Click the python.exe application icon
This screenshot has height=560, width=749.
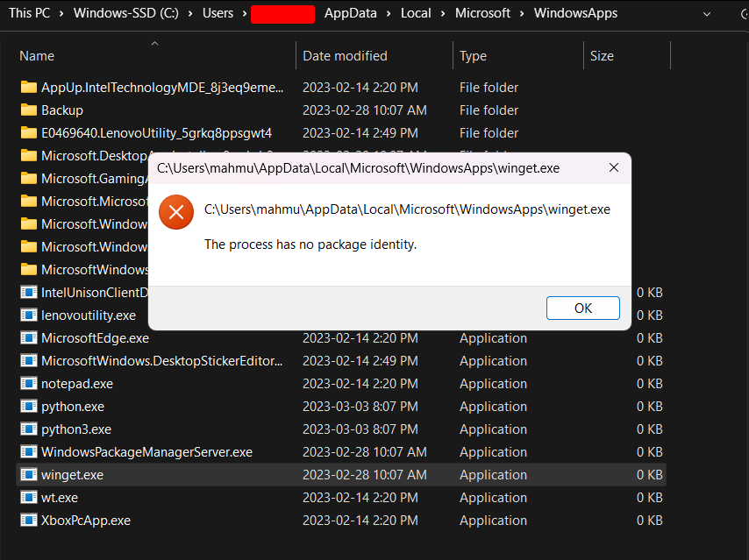click(29, 406)
